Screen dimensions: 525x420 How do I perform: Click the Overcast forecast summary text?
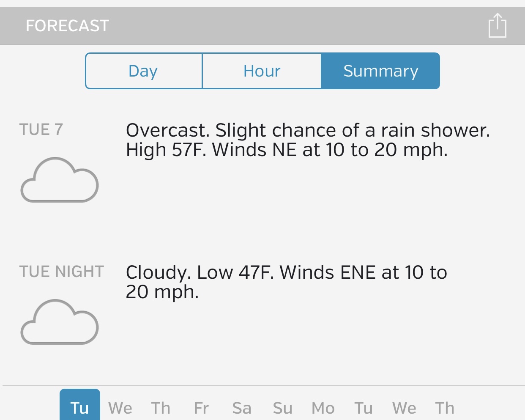[307, 140]
